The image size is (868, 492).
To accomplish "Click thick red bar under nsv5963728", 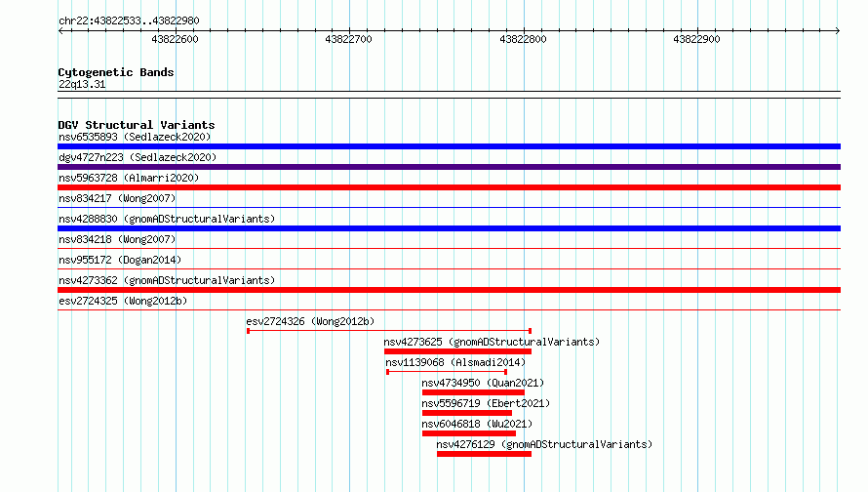I will tap(449, 187).
